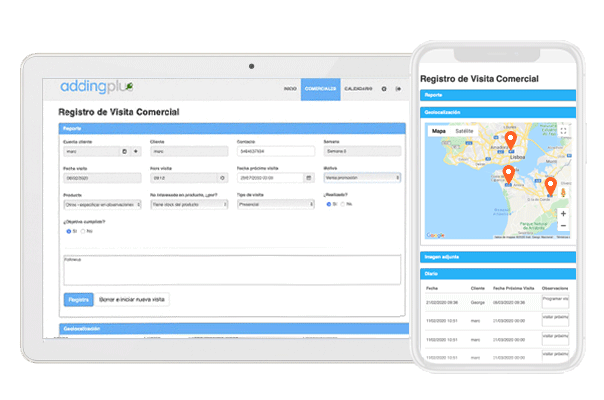Screen dimensions: 604x400
Task: Collapse the Diario panel on the phone
Action: 498,274
